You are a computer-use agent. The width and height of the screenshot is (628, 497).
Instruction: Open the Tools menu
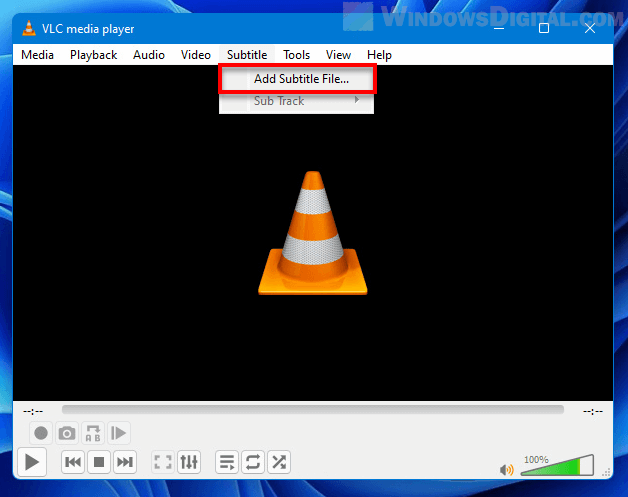tap(296, 55)
